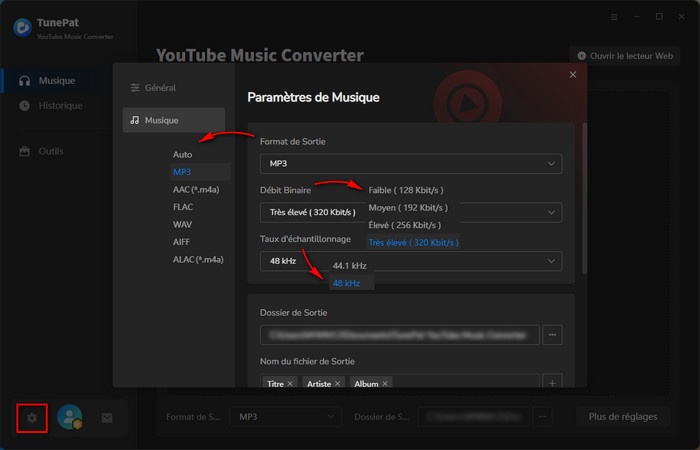Choose AIFF output format
Image resolution: width=700 pixels, height=450 pixels.
[x=181, y=242]
